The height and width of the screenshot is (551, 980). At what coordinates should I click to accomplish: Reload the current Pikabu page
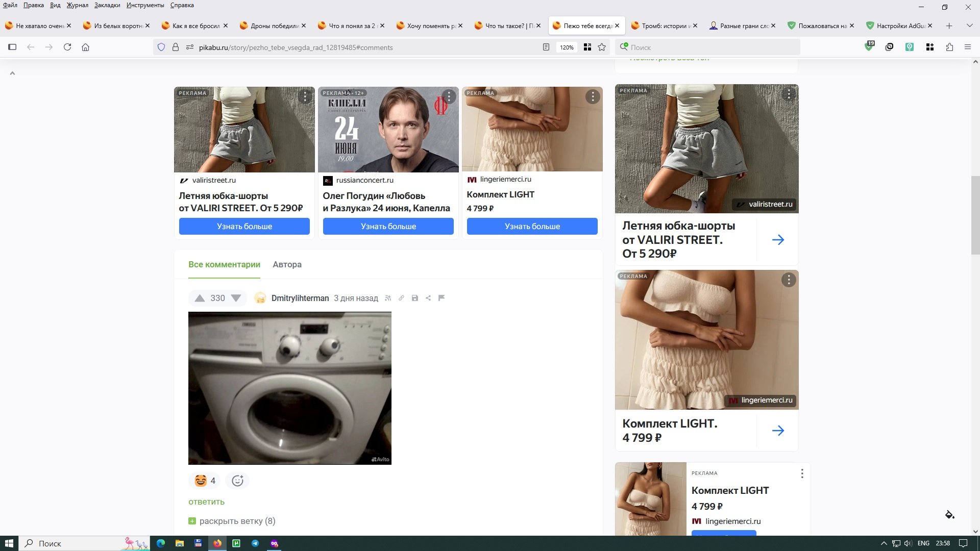[x=67, y=47]
